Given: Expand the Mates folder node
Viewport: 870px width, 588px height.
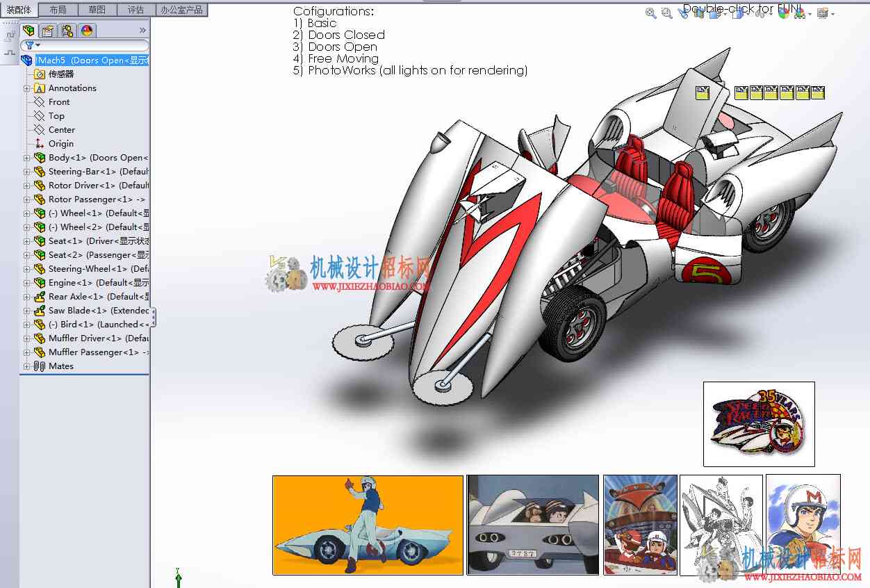Looking at the screenshot, I should click(x=27, y=366).
